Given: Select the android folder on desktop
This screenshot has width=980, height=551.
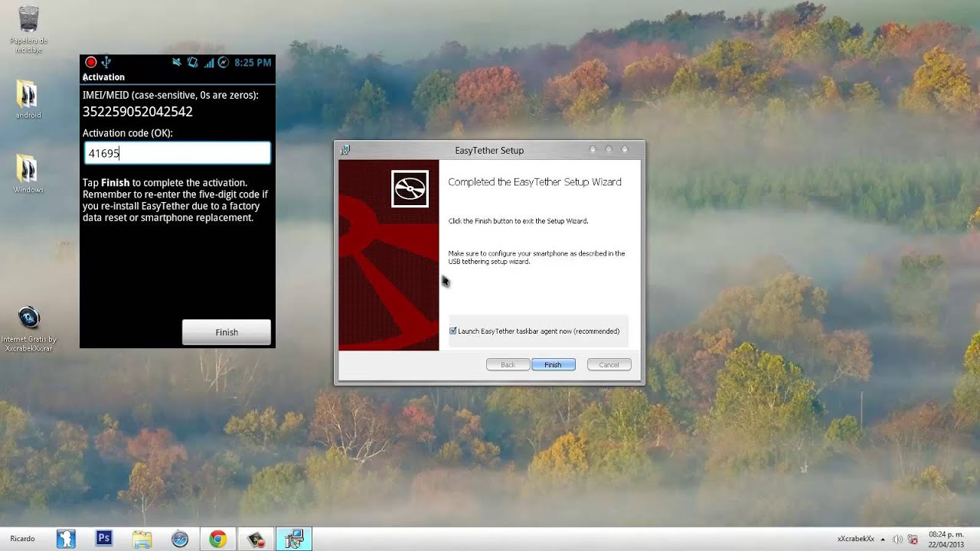Looking at the screenshot, I should click(28, 99).
